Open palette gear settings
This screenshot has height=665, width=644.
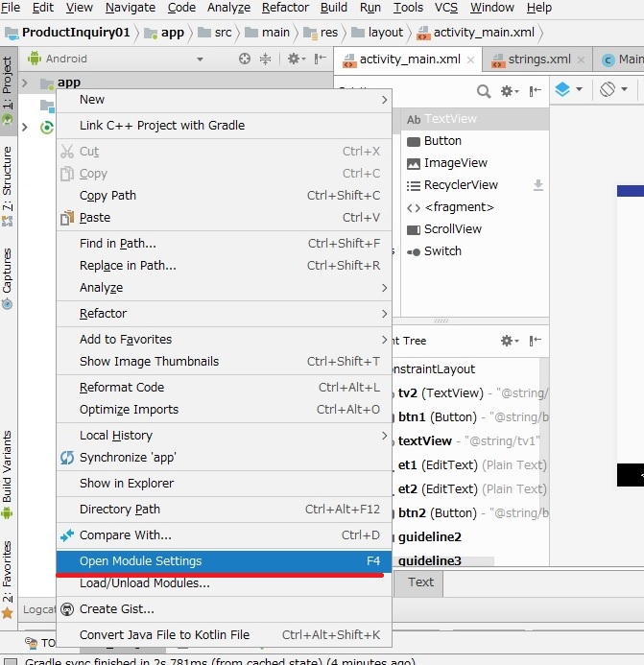(x=510, y=91)
